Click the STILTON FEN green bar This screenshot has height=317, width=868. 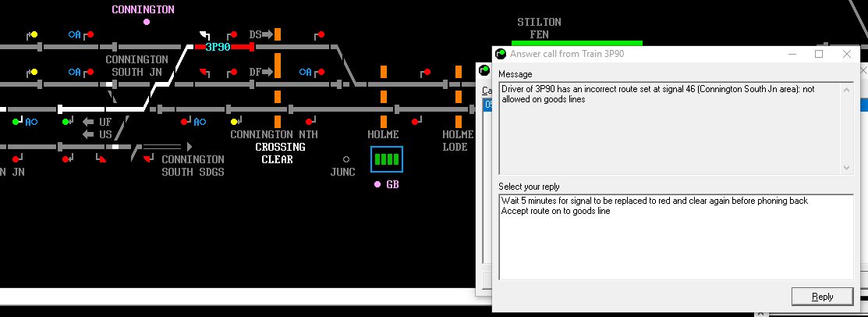coord(577,43)
